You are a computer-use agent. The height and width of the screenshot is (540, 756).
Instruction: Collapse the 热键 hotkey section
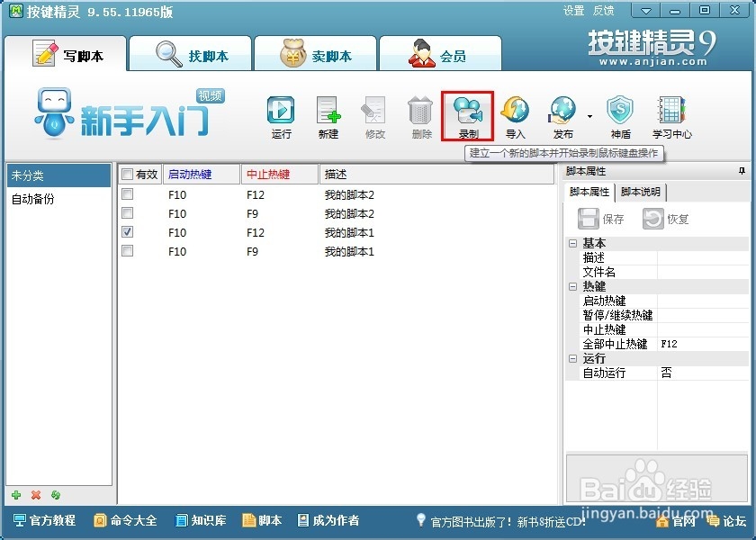pyautogui.click(x=571, y=286)
